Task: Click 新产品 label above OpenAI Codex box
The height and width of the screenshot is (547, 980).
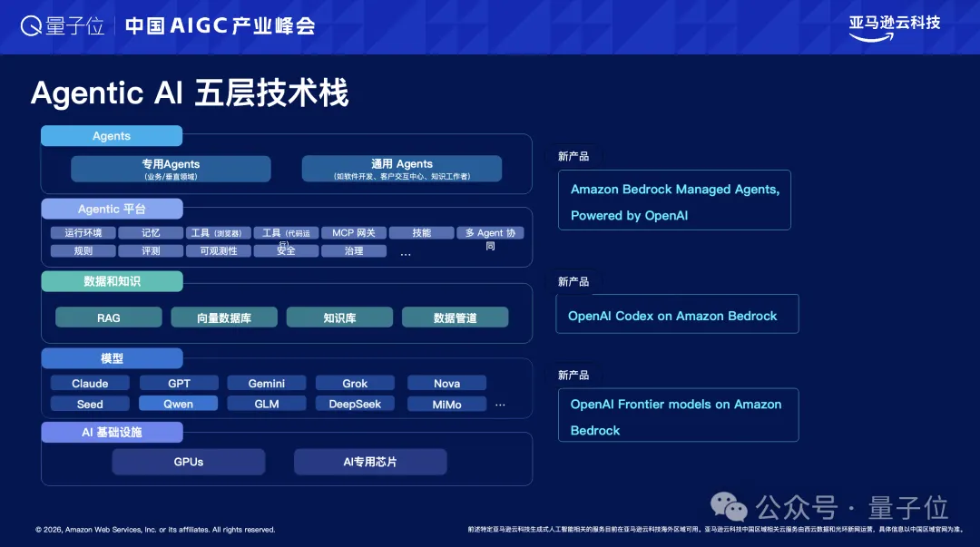Action: point(573,282)
